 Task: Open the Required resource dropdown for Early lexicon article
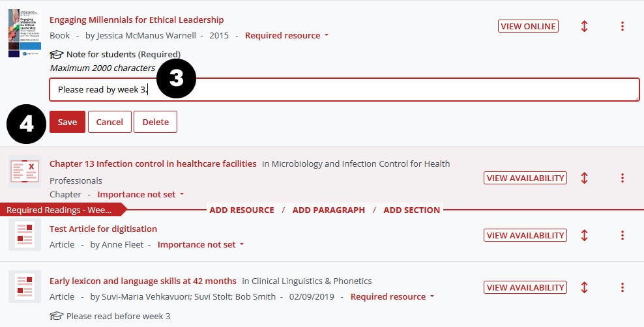tap(392, 297)
